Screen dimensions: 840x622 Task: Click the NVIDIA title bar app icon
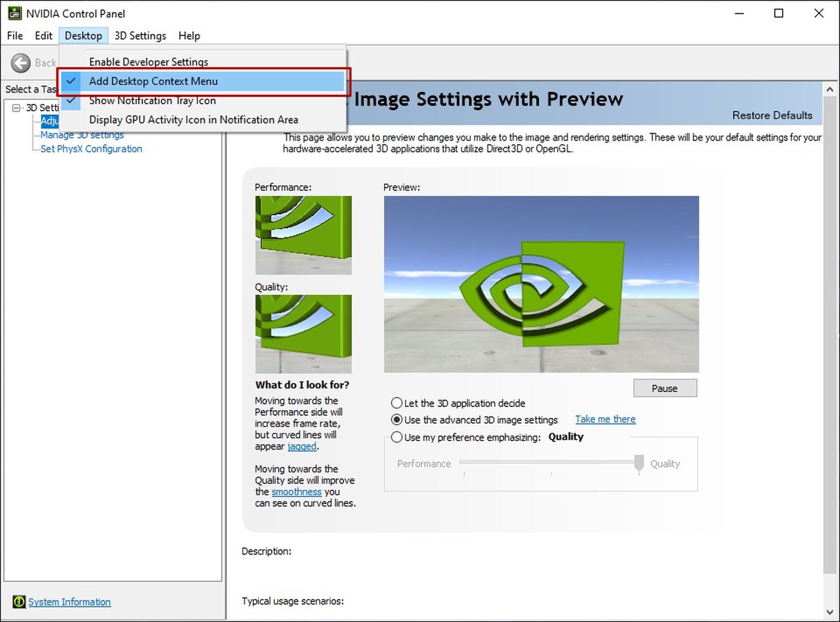point(14,14)
